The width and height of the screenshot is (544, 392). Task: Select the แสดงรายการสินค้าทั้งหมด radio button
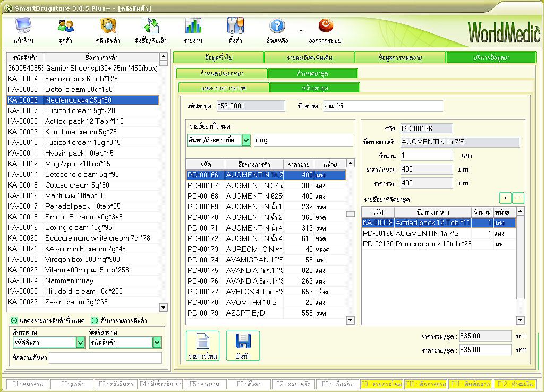pos(14,320)
